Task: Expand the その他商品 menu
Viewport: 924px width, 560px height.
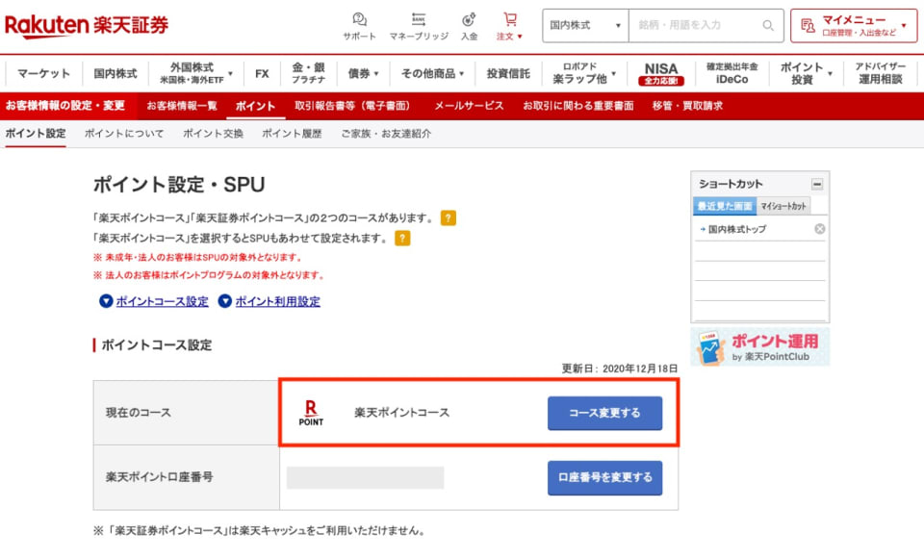Action: click(x=432, y=73)
